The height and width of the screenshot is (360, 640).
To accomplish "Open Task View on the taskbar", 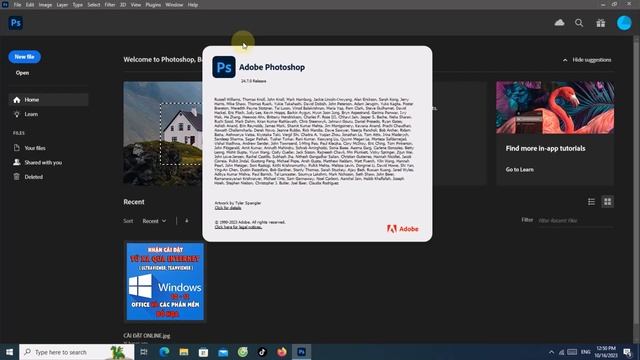I will click(144, 352).
